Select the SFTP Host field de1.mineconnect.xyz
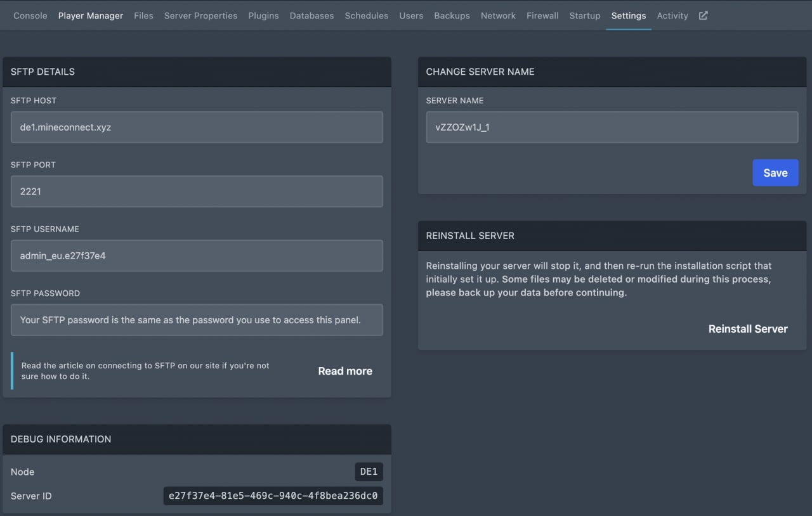Viewport: 812px width, 516px height. (197, 127)
